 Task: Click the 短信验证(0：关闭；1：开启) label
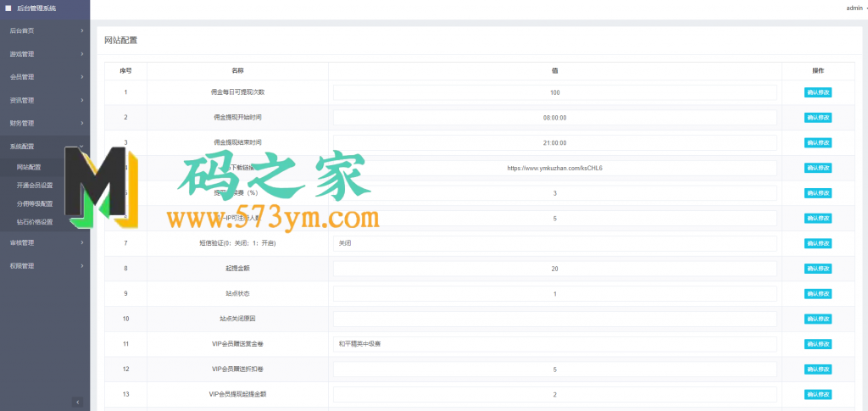(237, 243)
